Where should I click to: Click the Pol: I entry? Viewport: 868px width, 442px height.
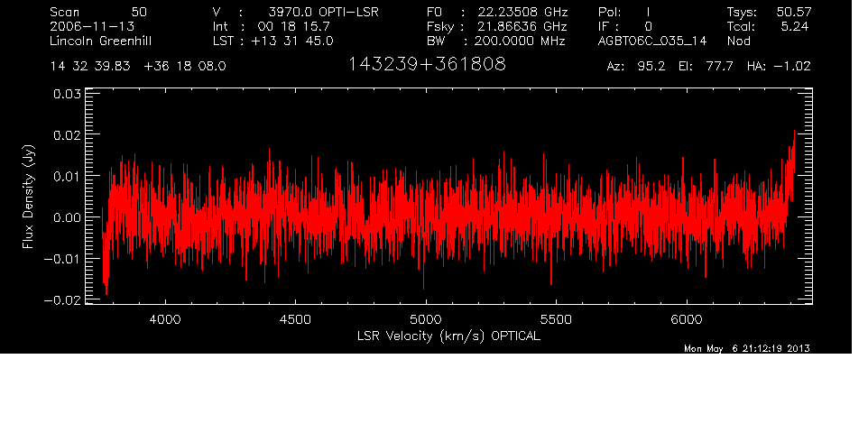click(x=624, y=12)
